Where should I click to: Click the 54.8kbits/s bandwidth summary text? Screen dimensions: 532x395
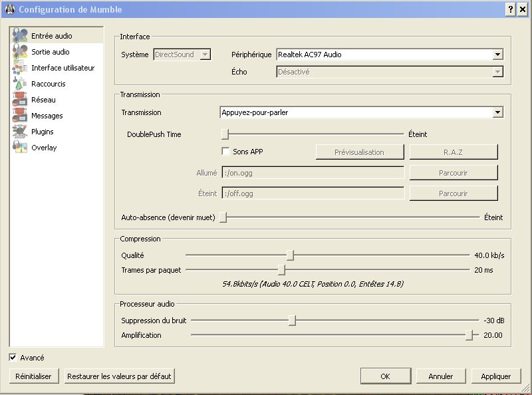(x=313, y=284)
